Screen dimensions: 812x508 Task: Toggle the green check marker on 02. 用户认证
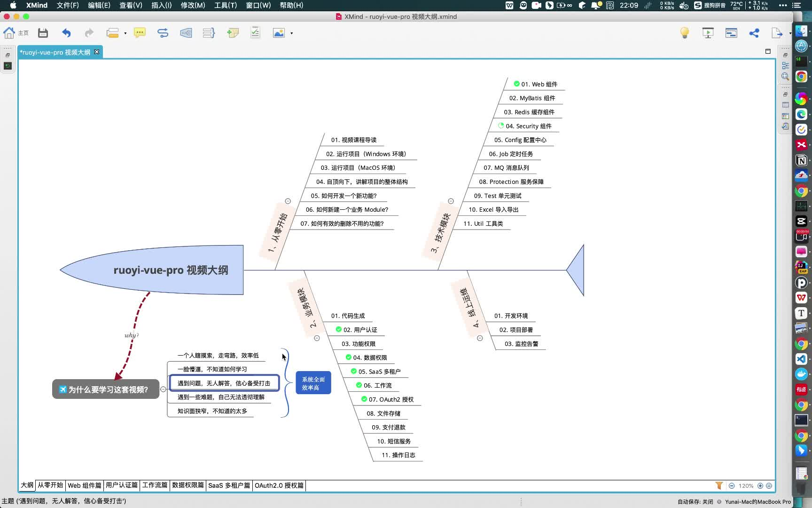click(x=338, y=329)
